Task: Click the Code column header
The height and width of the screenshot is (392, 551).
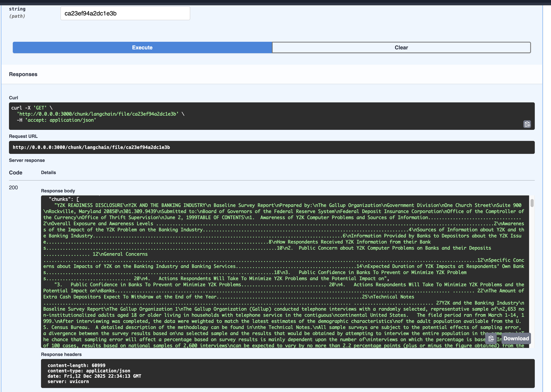Action: coord(15,173)
